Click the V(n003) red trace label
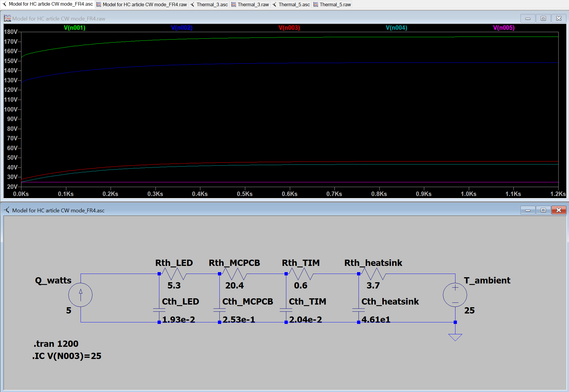This screenshot has width=569, height=392. (289, 28)
